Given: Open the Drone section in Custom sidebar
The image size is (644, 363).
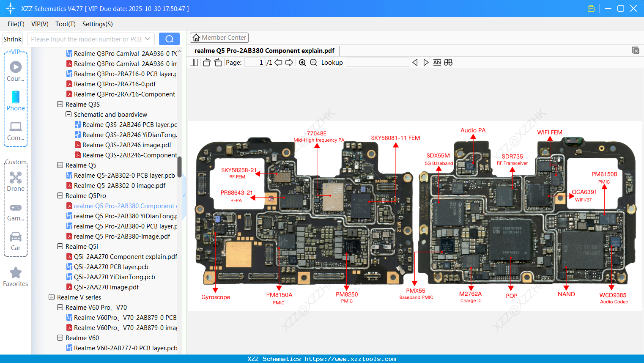Looking at the screenshot, I should 15,180.
